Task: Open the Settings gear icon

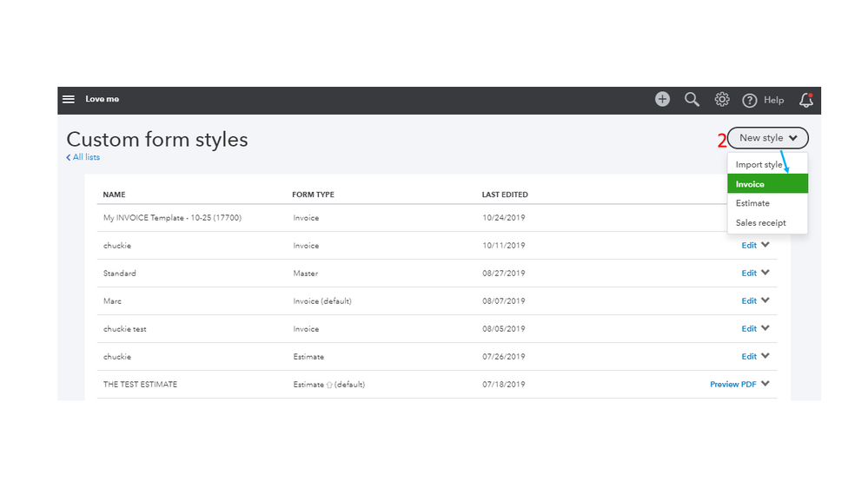Action: 721,100
